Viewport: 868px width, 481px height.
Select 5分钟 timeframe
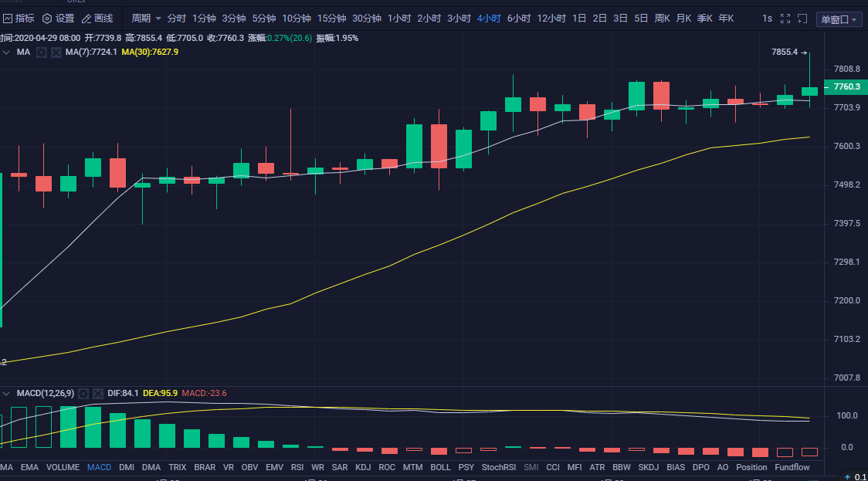point(264,19)
